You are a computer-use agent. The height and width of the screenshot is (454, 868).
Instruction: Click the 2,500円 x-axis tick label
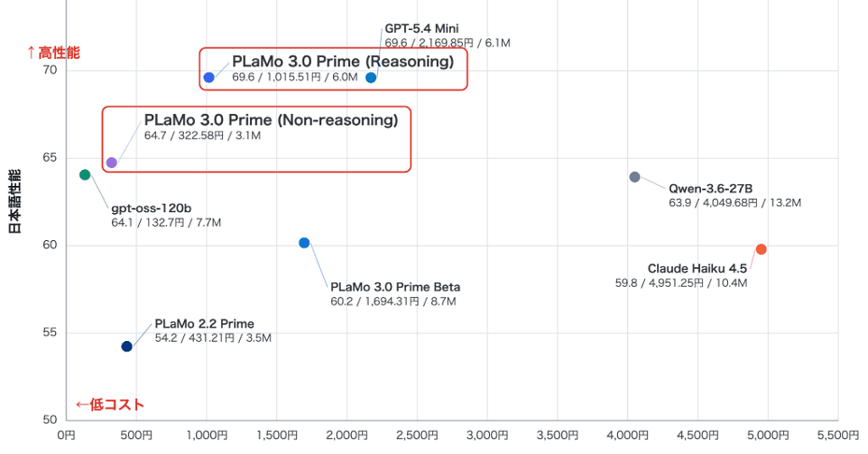416,435
